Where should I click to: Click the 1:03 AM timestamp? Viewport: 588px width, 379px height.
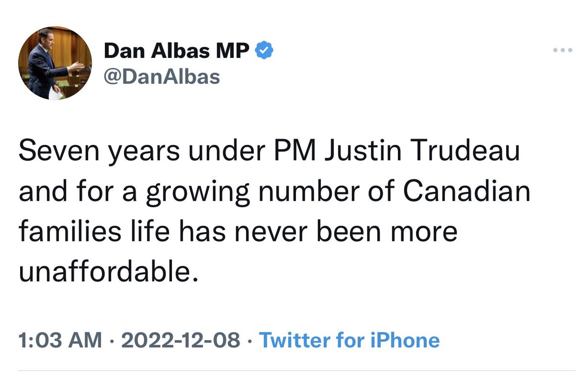(x=60, y=340)
